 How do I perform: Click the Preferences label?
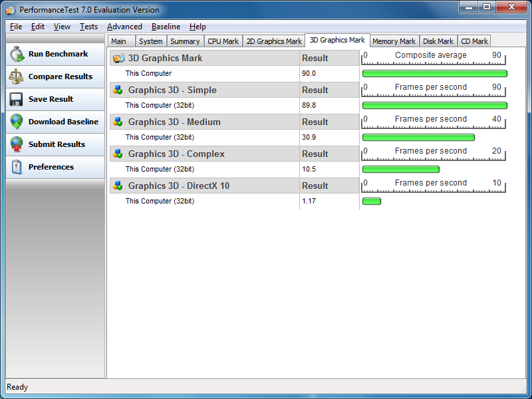coord(51,167)
